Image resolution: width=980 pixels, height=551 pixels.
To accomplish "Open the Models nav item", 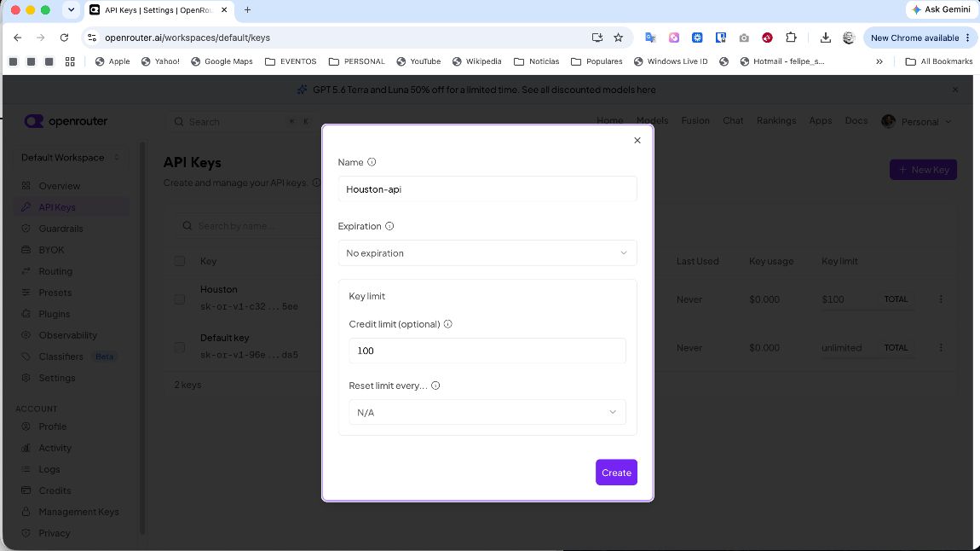I will point(653,120).
